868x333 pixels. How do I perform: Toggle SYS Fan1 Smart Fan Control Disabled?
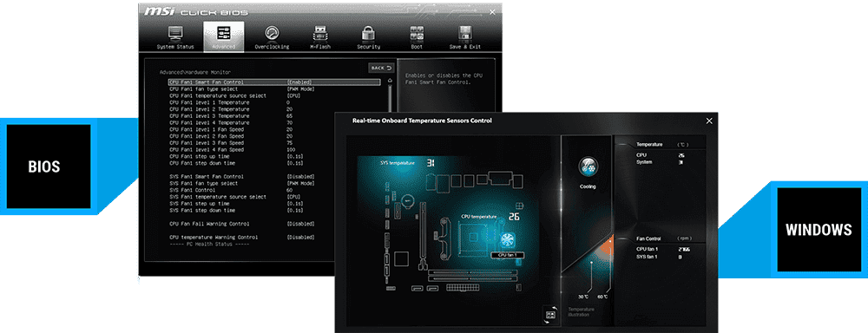[300, 176]
